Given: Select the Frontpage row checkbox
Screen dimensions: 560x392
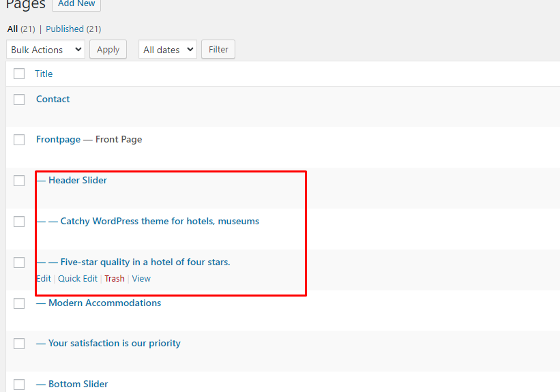Looking at the screenshot, I should click(x=19, y=140).
